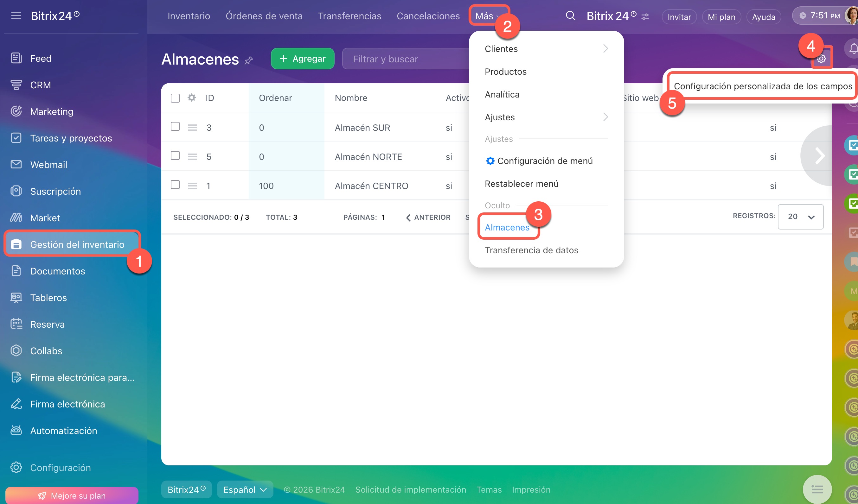858x504 pixels.
Task: Select Productos in the Más menu
Action: click(x=505, y=72)
